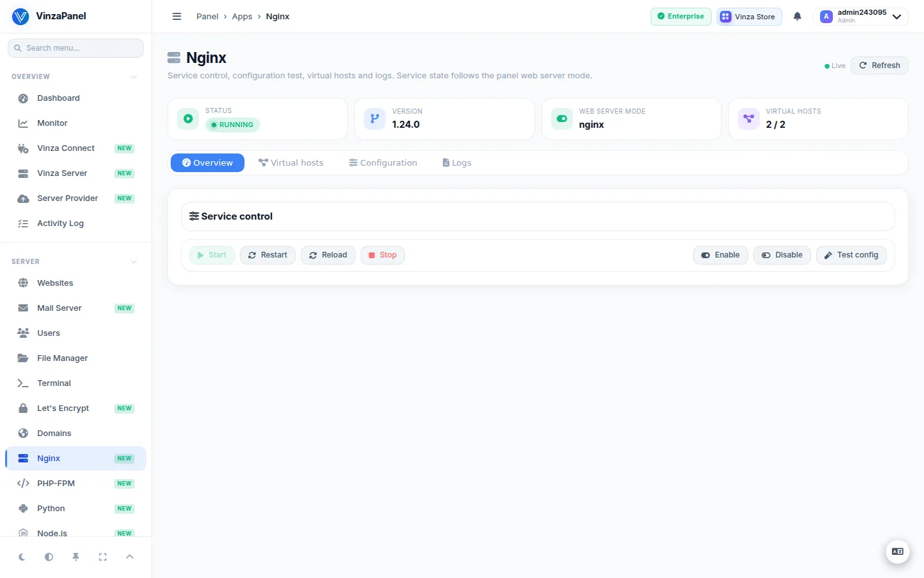Open Server Provider in sidebar
924x578 pixels.
(x=76, y=198)
